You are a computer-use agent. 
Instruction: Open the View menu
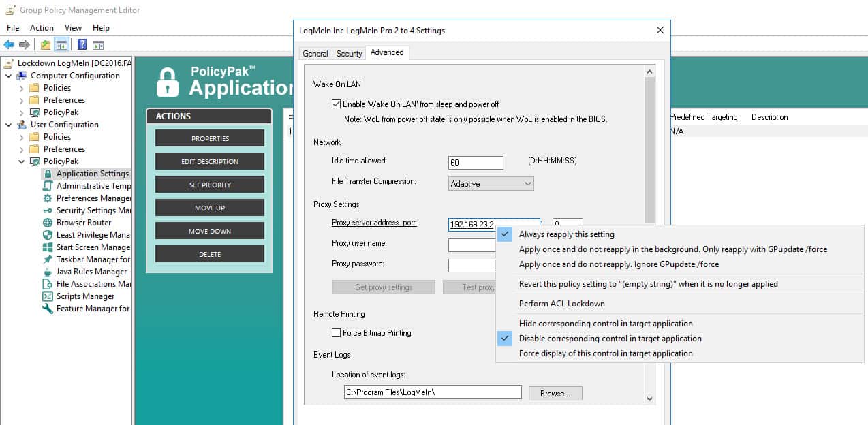[73, 28]
